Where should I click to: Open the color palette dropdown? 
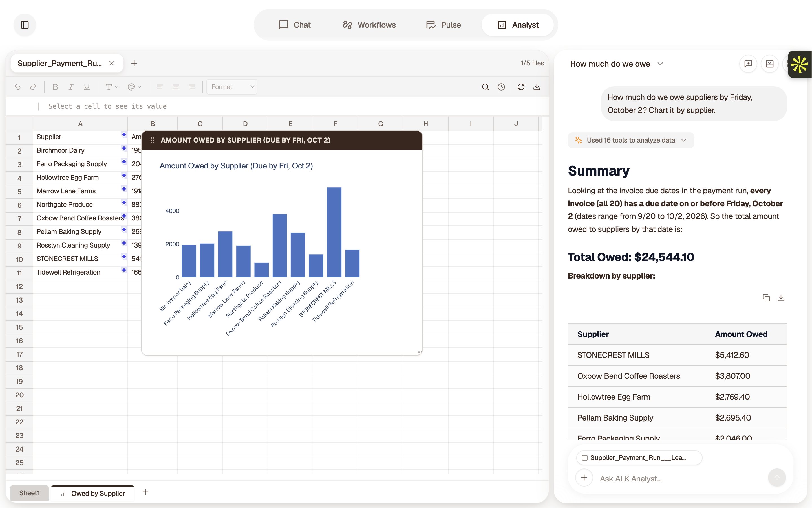[x=134, y=87]
